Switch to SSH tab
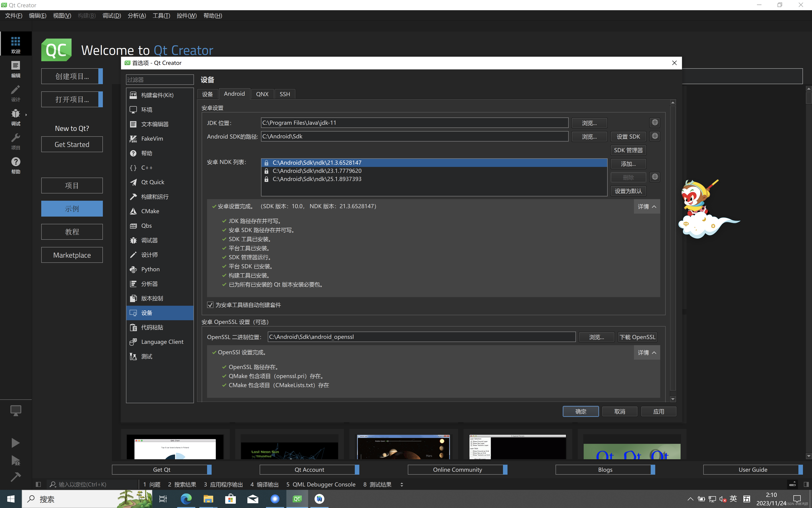The width and height of the screenshot is (812, 508). [285, 94]
